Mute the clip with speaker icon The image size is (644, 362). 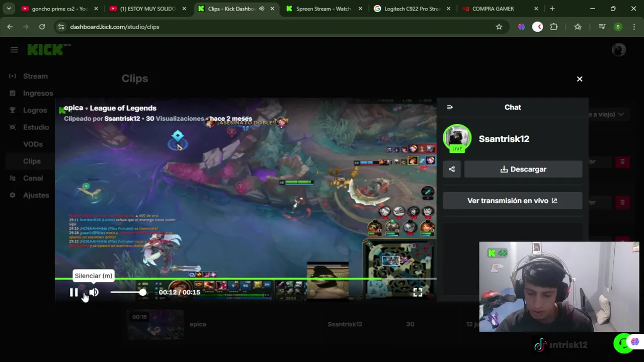(x=94, y=292)
